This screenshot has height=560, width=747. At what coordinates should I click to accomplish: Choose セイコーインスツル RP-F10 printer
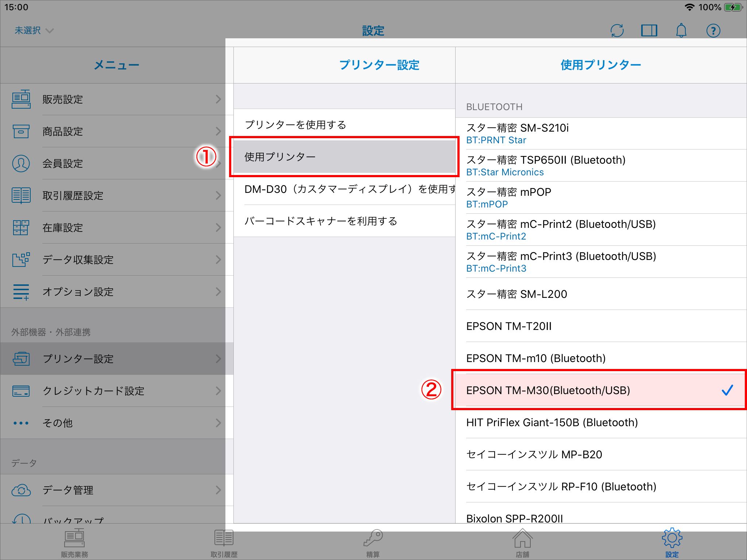coord(601,486)
